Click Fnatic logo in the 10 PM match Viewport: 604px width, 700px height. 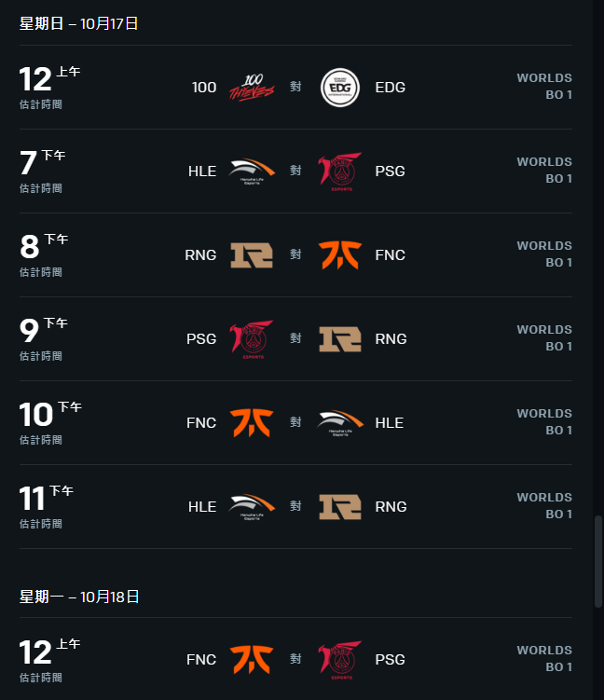(252, 423)
